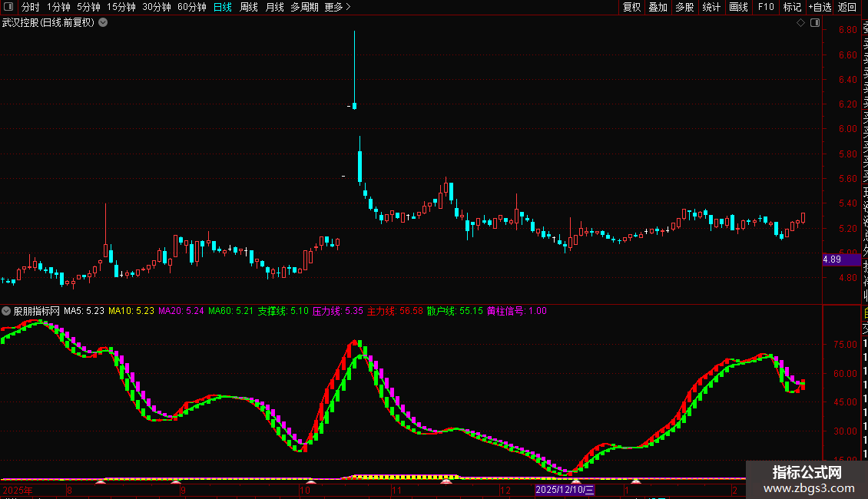This screenshot has width=868, height=499.
Task: Click the MA5: 5.23 readout
Action: [84, 311]
